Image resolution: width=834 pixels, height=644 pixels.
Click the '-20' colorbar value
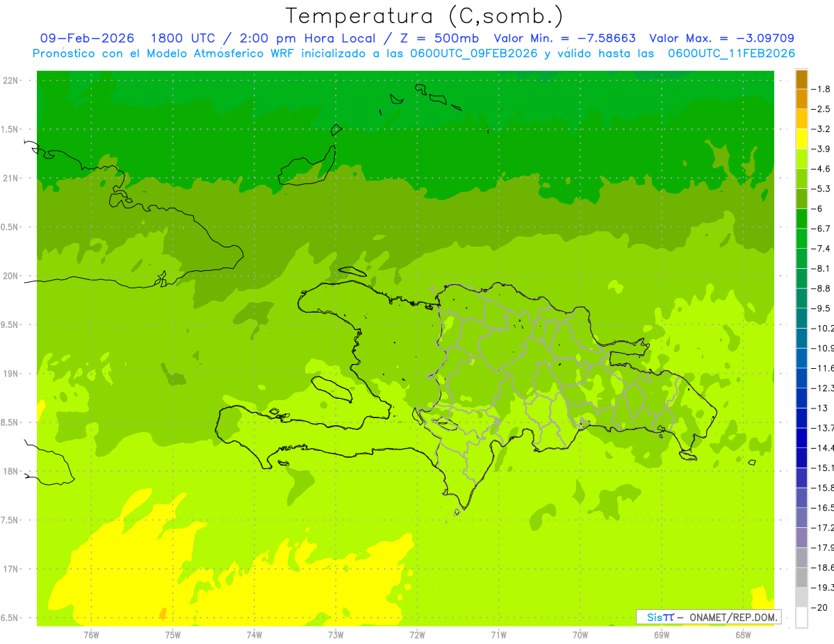819,606
